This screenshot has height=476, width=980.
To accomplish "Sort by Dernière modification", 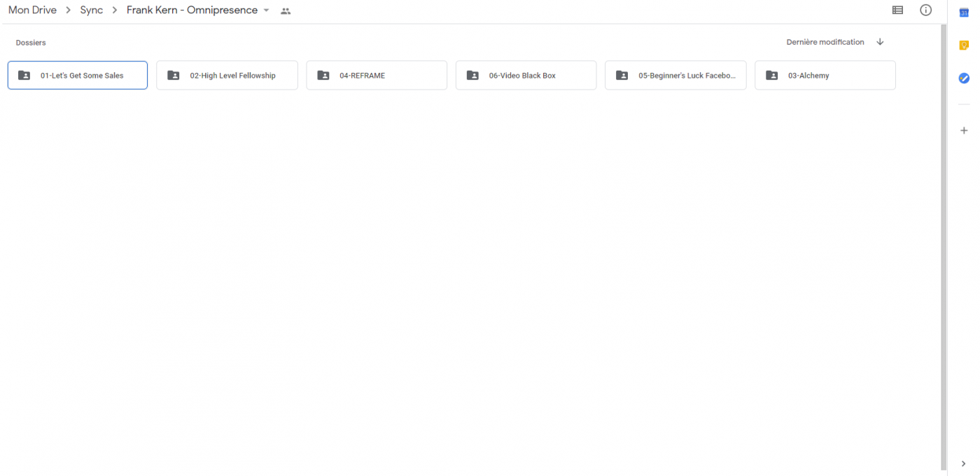I will pyautogui.click(x=825, y=42).
